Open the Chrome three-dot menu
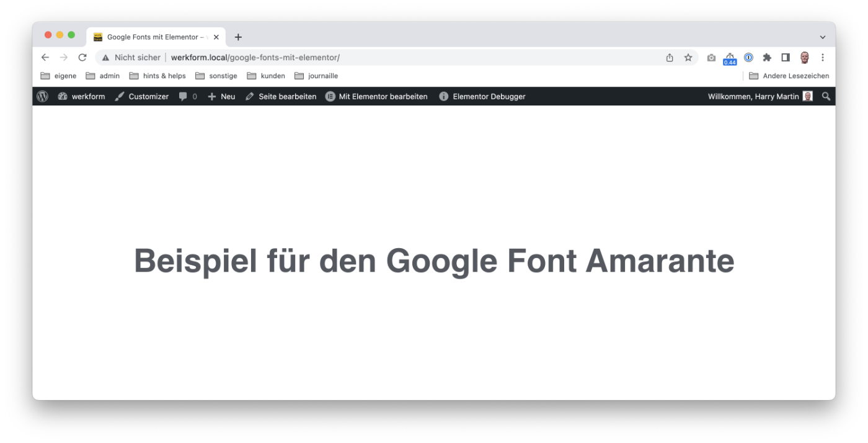This screenshot has width=868, height=443. [823, 58]
